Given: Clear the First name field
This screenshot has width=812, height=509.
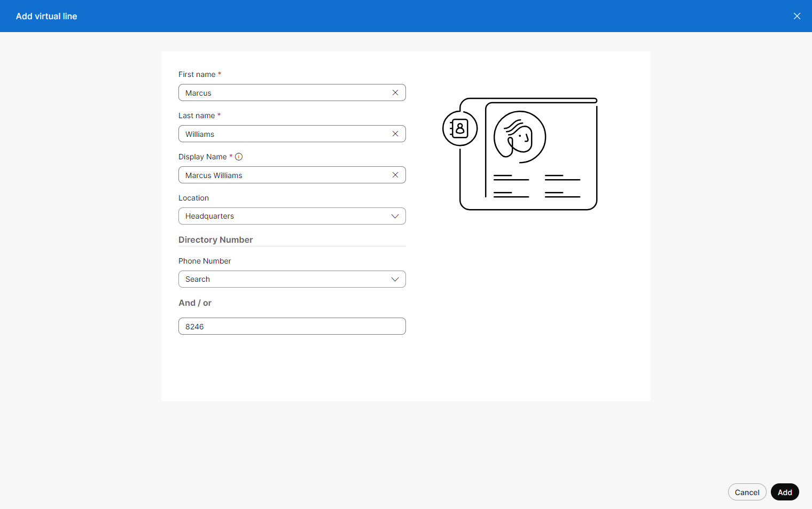Looking at the screenshot, I should point(395,92).
